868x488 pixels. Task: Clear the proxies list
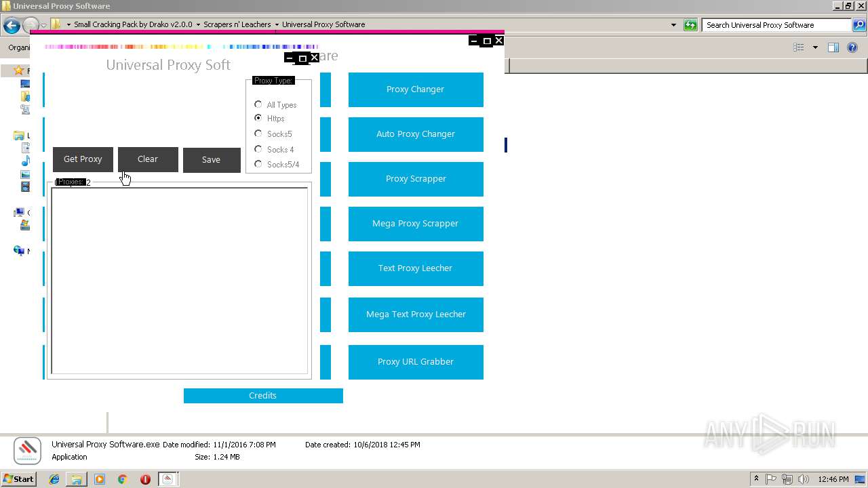click(148, 159)
